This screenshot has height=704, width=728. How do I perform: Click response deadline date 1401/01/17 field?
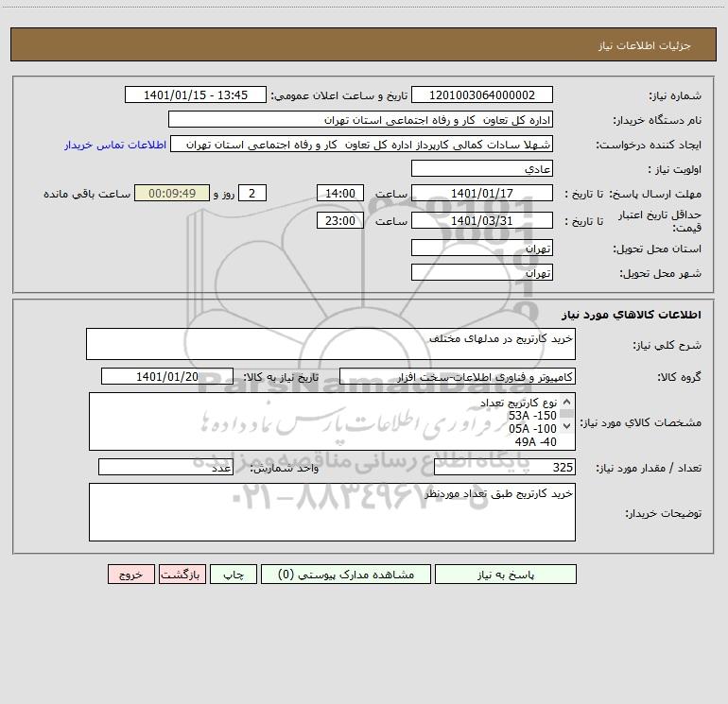click(482, 193)
